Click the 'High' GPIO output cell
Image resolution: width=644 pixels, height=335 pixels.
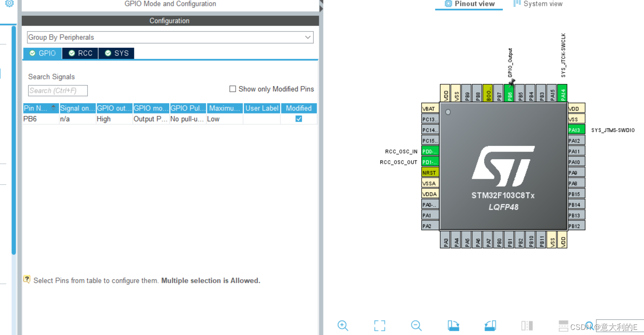click(114, 119)
